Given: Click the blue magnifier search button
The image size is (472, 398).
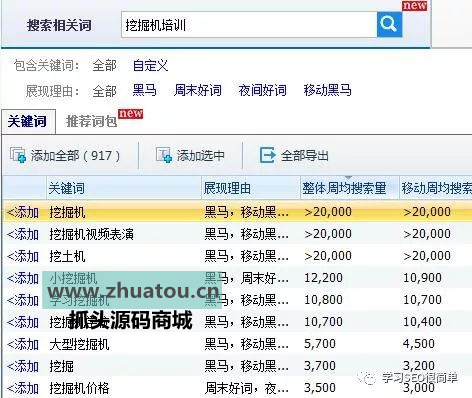Looking at the screenshot, I should pos(389,25).
